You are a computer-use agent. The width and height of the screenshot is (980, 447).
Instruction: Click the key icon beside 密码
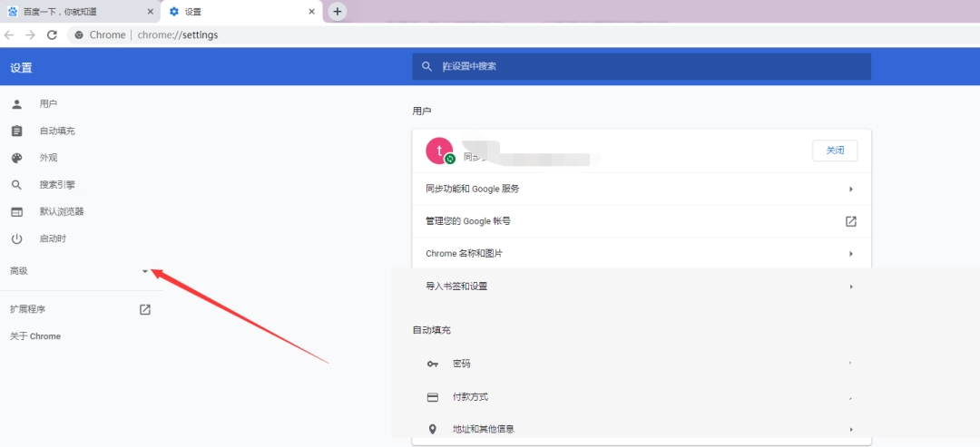tap(433, 364)
